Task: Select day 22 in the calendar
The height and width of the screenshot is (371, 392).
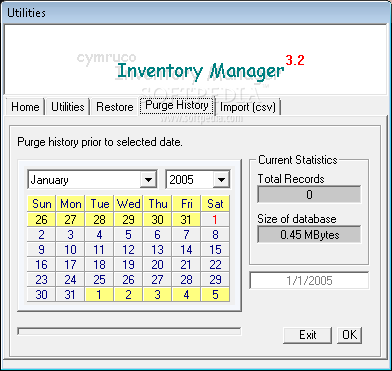Action: click(215, 265)
